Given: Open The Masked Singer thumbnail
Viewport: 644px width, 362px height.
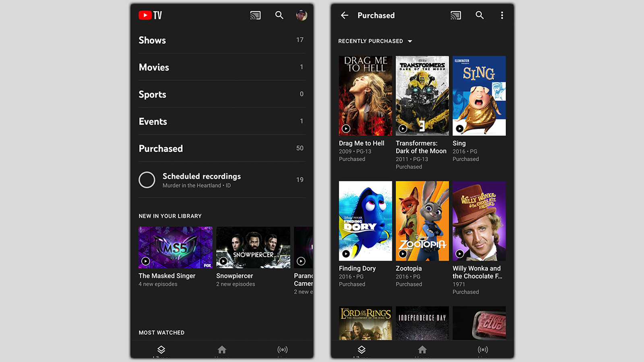Looking at the screenshot, I should (x=175, y=247).
